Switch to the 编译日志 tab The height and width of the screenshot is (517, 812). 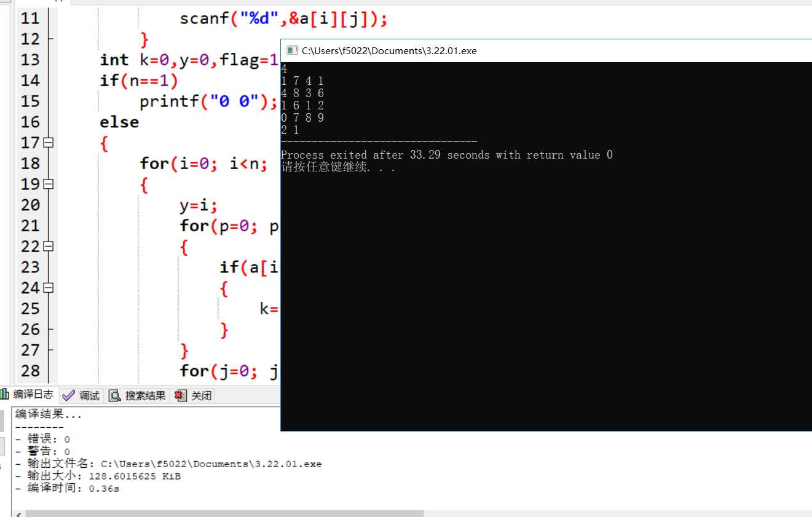pos(28,395)
